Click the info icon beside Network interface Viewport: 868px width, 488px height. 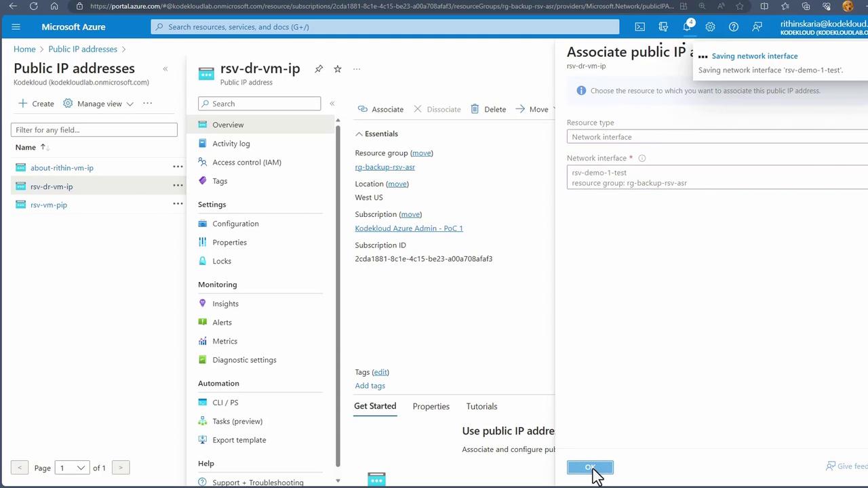pos(642,159)
